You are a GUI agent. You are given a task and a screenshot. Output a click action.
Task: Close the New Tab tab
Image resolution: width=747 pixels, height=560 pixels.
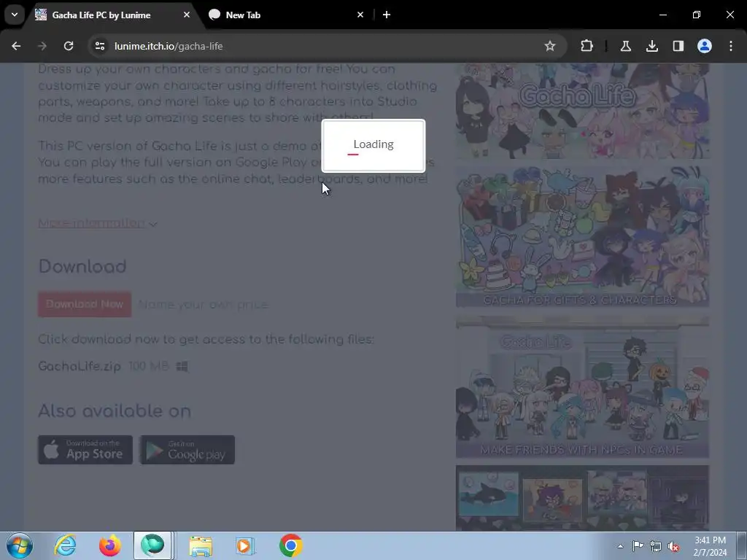point(360,15)
